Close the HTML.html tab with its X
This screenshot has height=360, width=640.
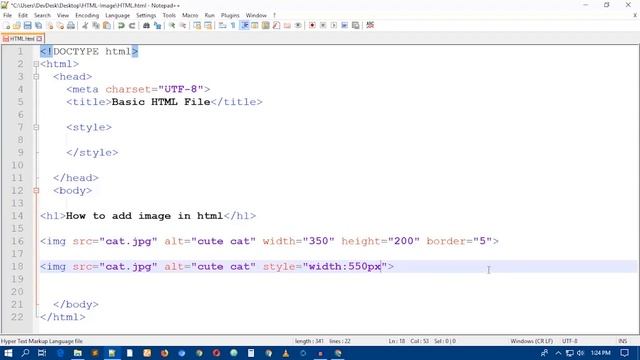tap(39, 39)
